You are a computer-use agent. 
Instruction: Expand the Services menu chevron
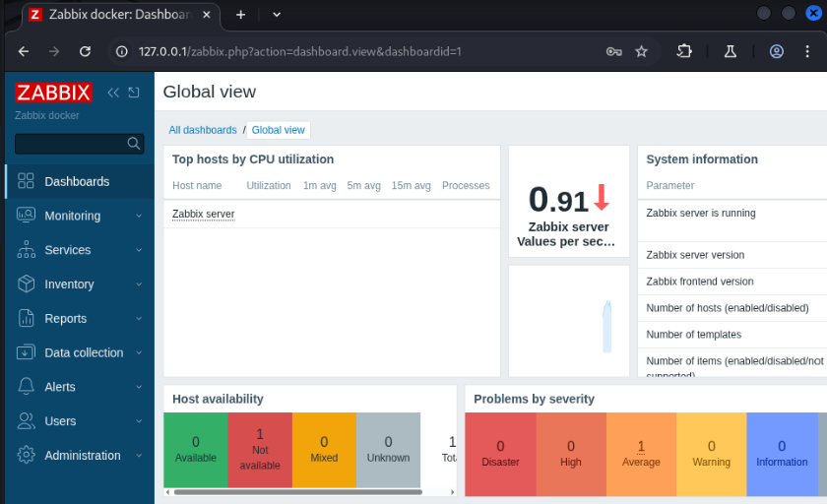(x=139, y=250)
